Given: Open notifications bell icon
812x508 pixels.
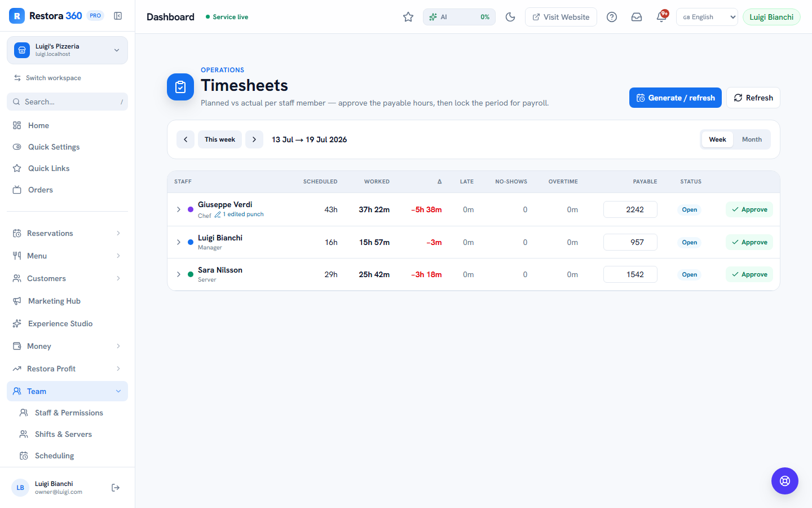Looking at the screenshot, I should coord(661,17).
